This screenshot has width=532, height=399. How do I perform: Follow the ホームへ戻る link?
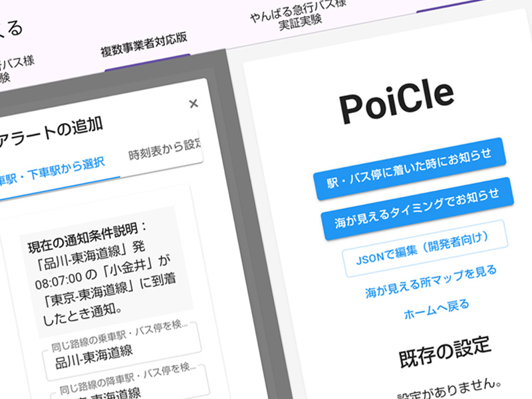click(436, 309)
